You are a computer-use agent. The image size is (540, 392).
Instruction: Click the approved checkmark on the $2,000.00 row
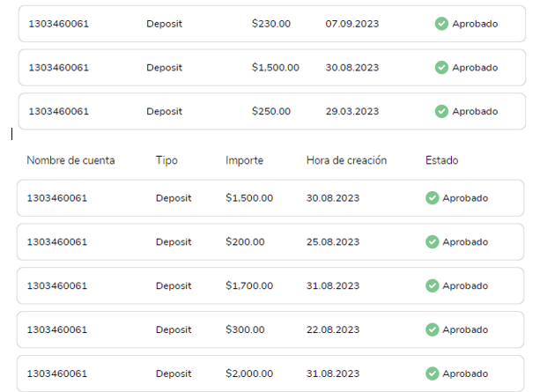pyautogui.click(x=432, y=374)
